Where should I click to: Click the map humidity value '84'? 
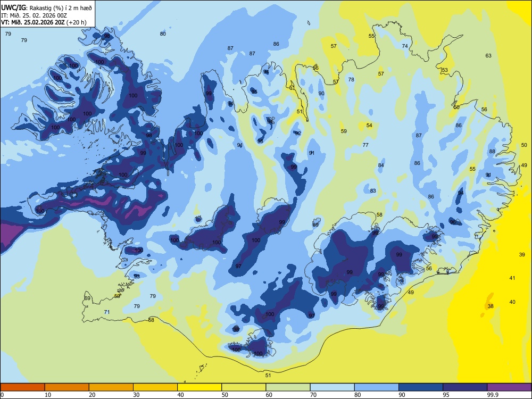(381, 165)
